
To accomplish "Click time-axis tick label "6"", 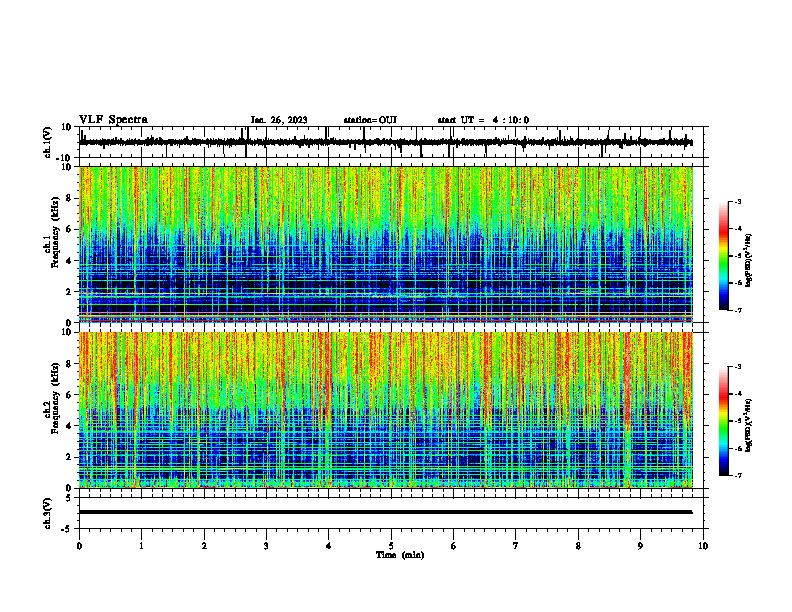I will pos(454,546).
